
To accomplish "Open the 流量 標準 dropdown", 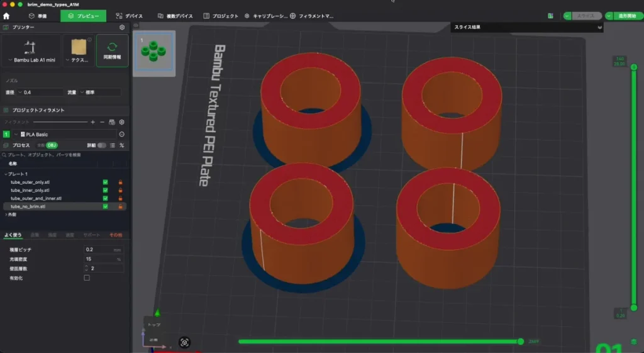I will tap(100, 92).
